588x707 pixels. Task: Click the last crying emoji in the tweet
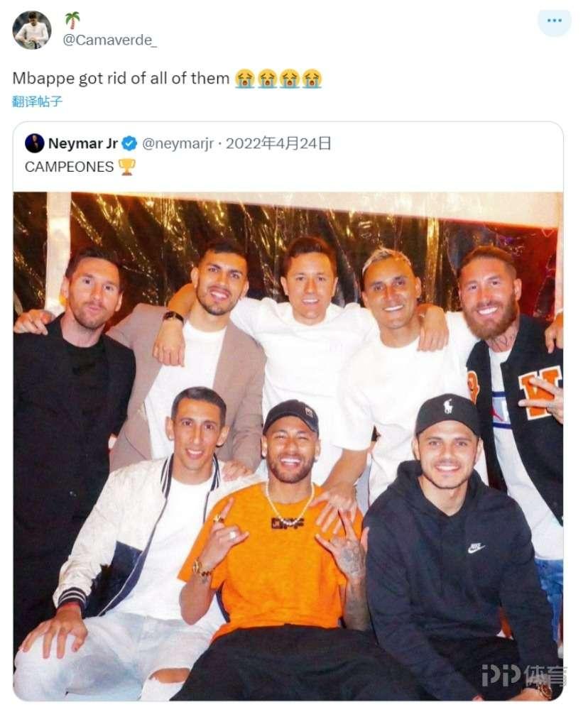tap(312, 78)
